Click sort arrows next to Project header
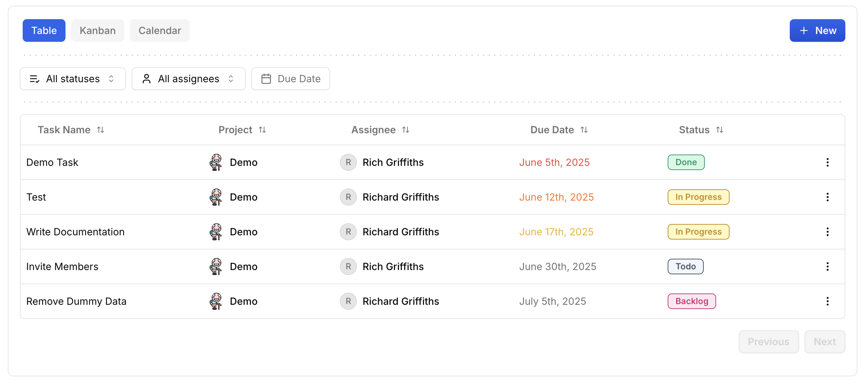 (262, 130)
